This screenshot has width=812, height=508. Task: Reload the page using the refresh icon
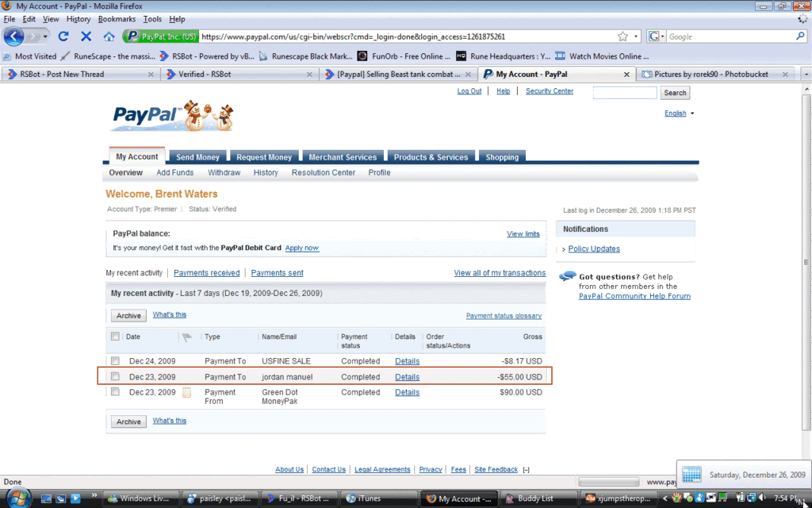pos(63,37)
